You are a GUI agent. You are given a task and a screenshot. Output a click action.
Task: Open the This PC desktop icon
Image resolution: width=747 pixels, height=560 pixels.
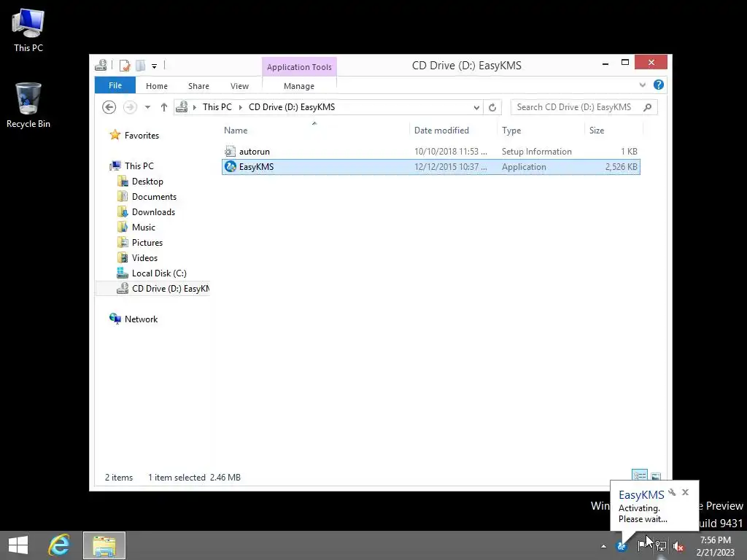coord(28,31)
